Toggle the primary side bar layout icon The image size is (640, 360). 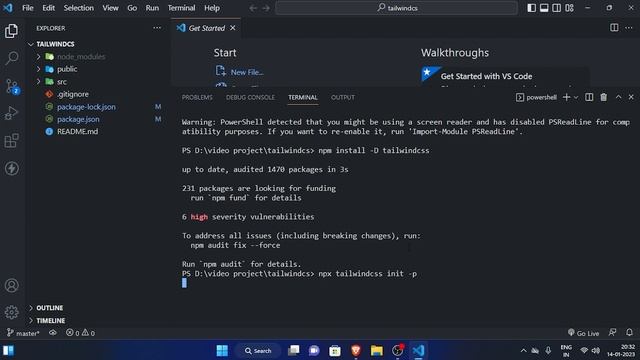pyautogui.click(x=531, y=8)
